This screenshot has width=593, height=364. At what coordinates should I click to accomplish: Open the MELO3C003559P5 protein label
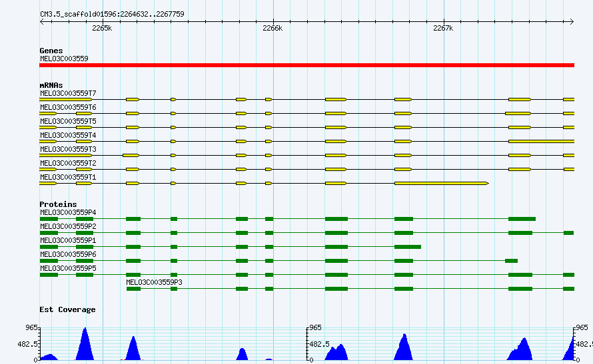coord(68,268)
